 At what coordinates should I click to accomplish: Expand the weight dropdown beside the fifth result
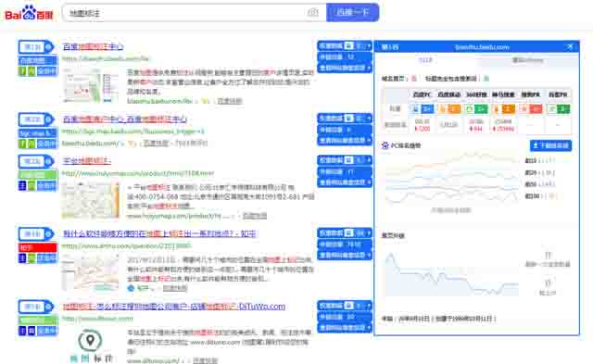click(345, 306)
